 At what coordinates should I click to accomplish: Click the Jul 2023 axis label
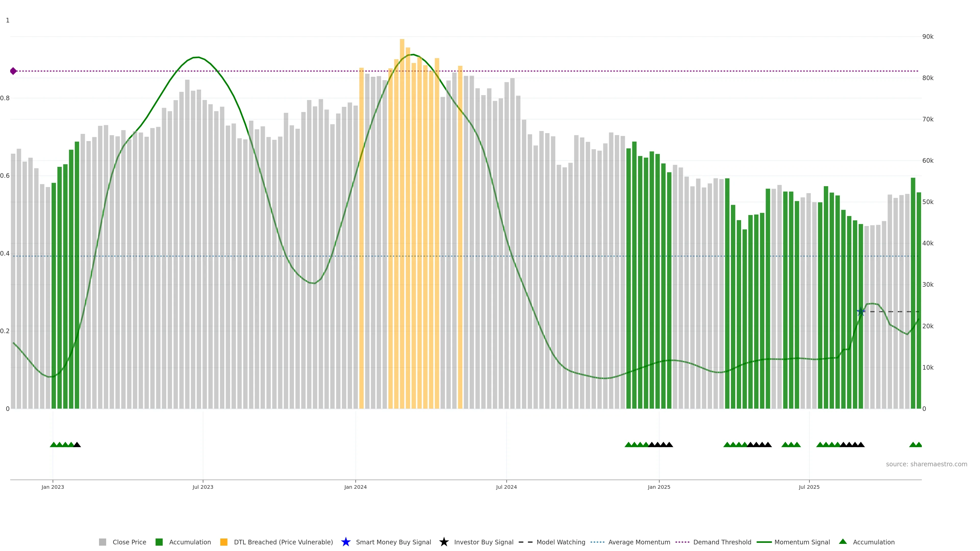203,487
